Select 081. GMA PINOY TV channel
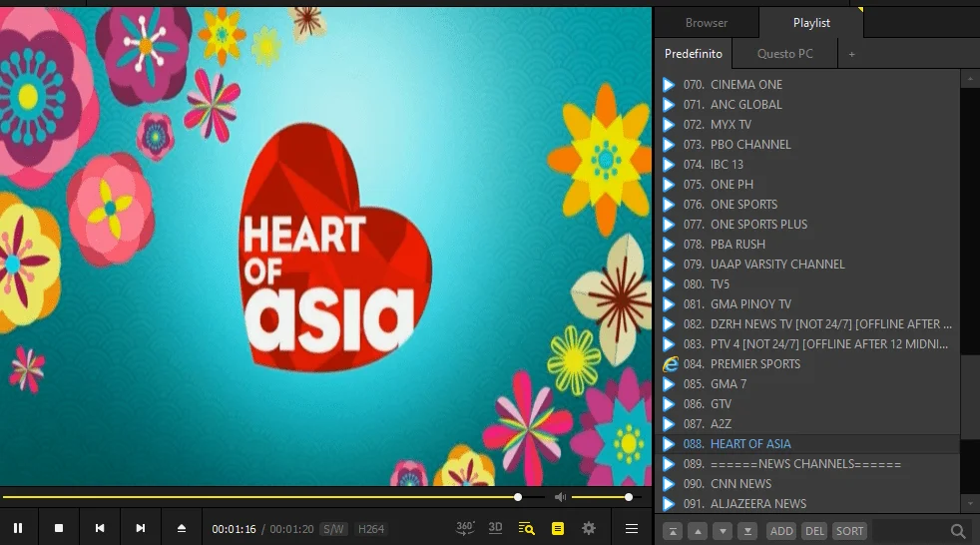Viewport: 980px width, 545px height. 807,304
